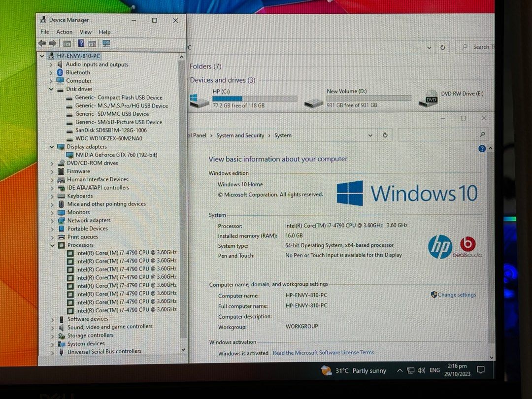Open the View menu in Device Manager

(86, 32)
